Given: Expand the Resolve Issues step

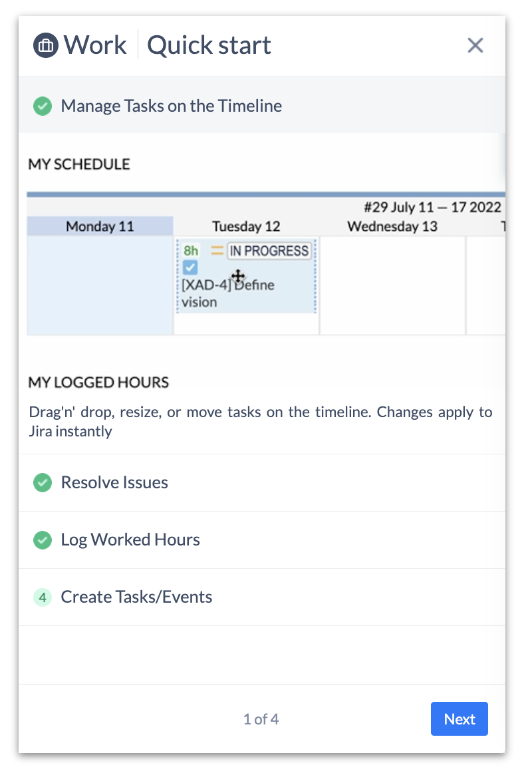Looking at the screenshot, I should pyautogui.click(x=114, y=482).
